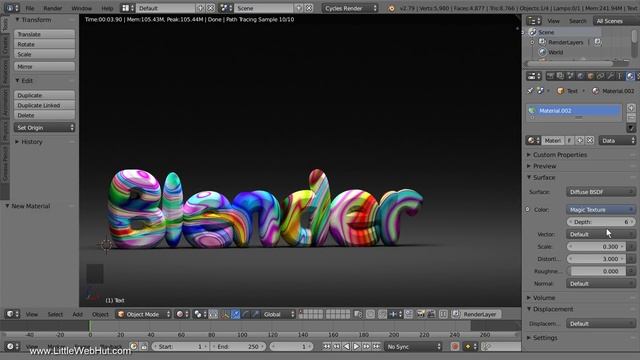The height and width of the screenshot is (360, 640).
Task: Toggle the scale manipulator button
Action: (256, 314)
